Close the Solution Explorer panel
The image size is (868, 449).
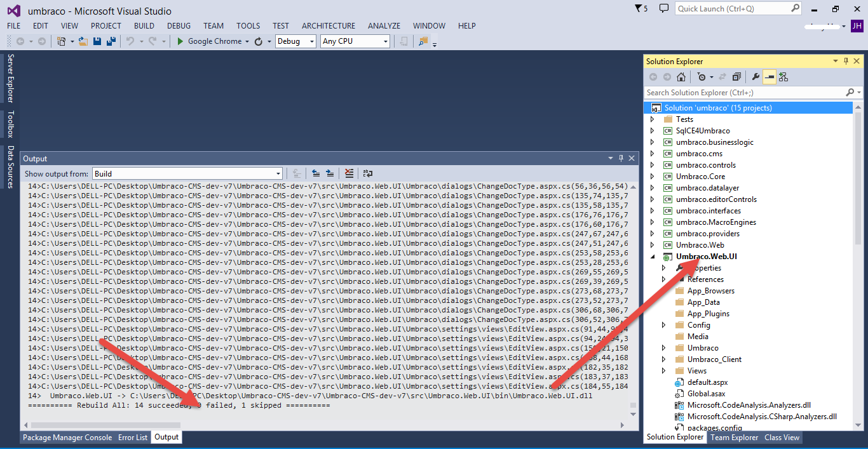tap(857, 61)
